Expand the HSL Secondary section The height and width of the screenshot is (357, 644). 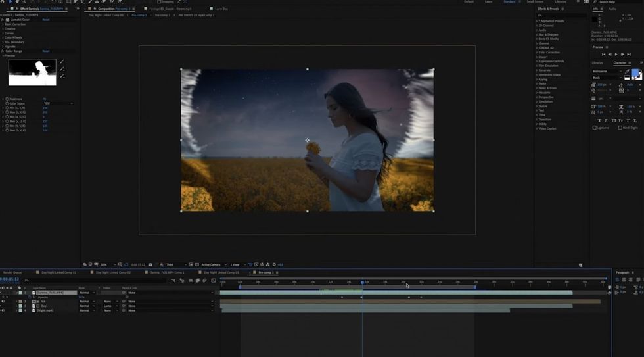3,42
